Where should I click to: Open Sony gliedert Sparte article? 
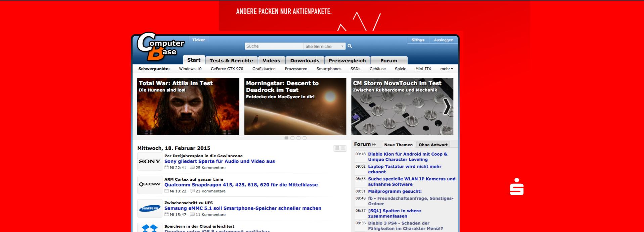tap(220, 161)
